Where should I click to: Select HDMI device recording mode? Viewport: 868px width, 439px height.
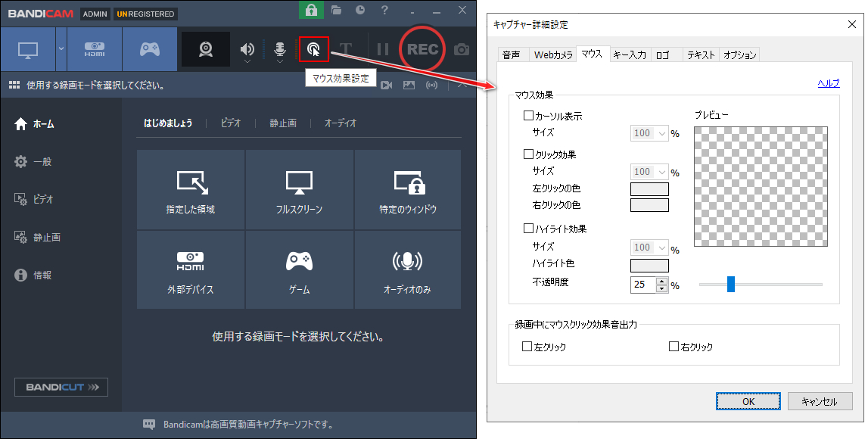[95, 49]
